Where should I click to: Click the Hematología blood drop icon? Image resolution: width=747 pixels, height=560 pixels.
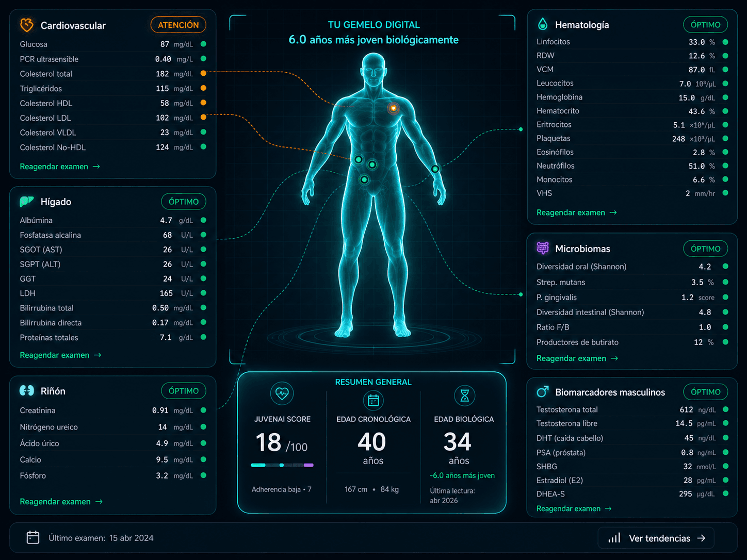(x=542, y=24)
